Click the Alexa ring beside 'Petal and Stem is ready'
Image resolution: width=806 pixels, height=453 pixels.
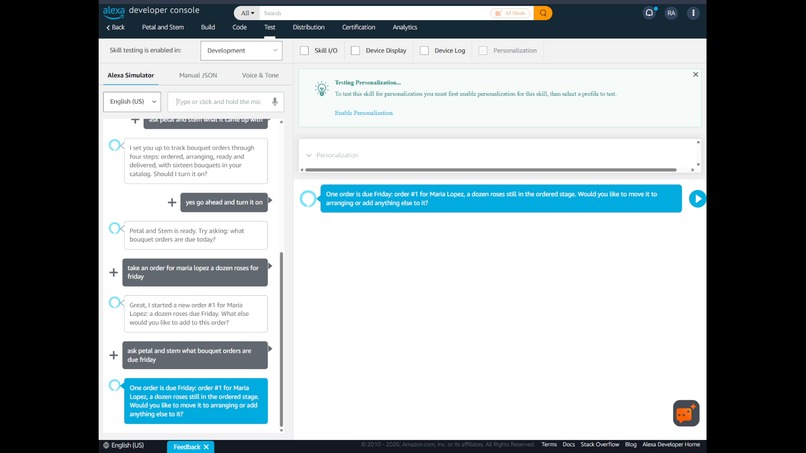tap(116, 228)
